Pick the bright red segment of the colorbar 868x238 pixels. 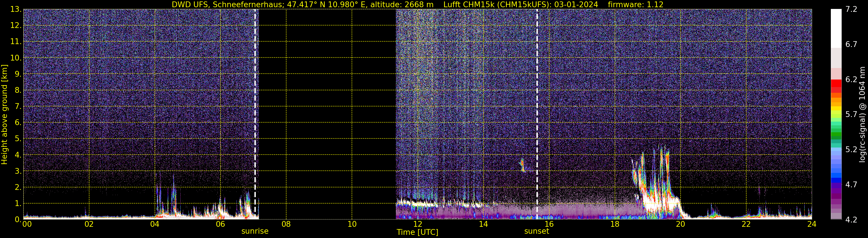tap(836, 83)
